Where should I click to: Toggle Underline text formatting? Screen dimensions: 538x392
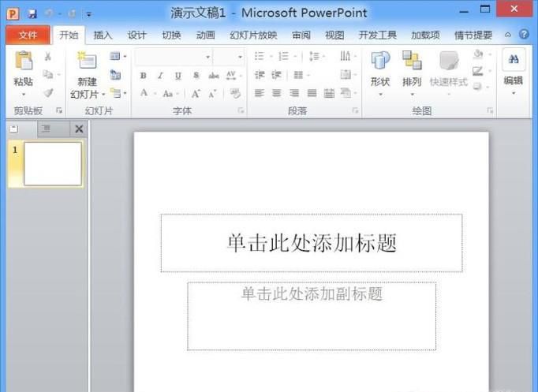pyautogui.click(x=177, y=76)
